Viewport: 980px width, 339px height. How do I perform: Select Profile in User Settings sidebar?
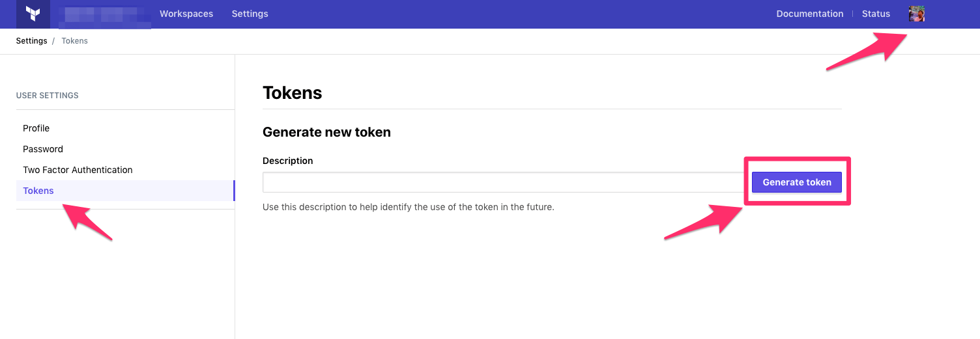pos(36,128)
